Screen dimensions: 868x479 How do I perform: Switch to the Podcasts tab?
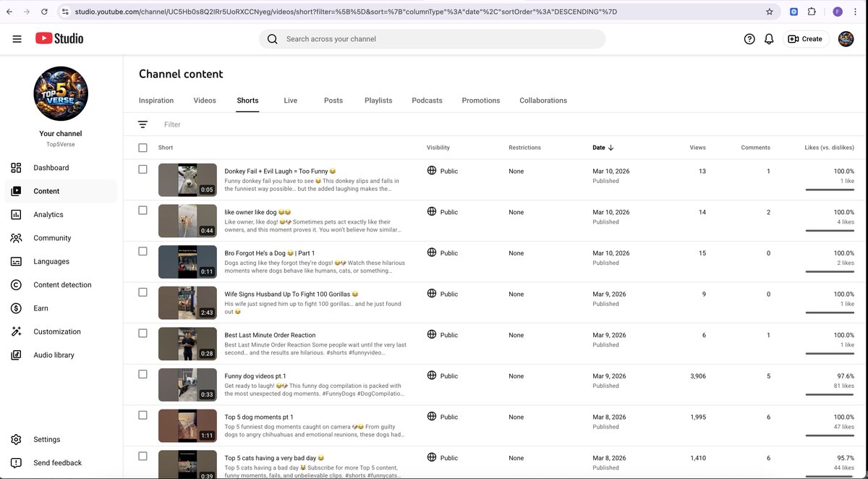[427, 101]
